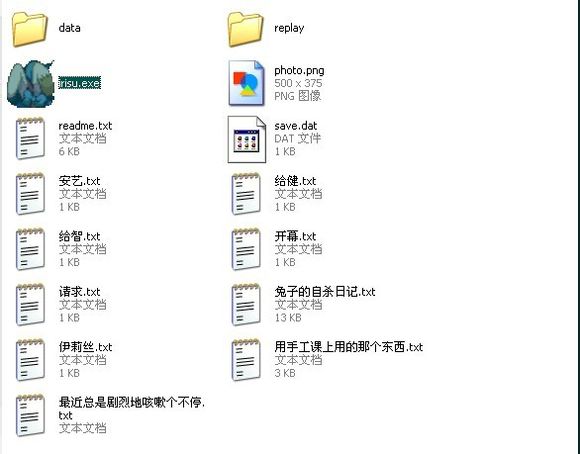Click the 500 x 375 dimensions text
580x454 pixels.
(x=298, y=83)
